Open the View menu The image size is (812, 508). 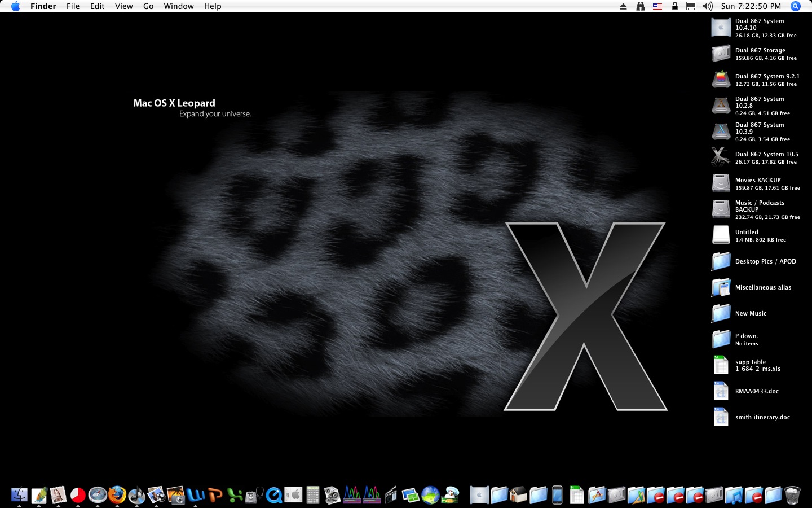pyautogui.click(x=124, y=6)
